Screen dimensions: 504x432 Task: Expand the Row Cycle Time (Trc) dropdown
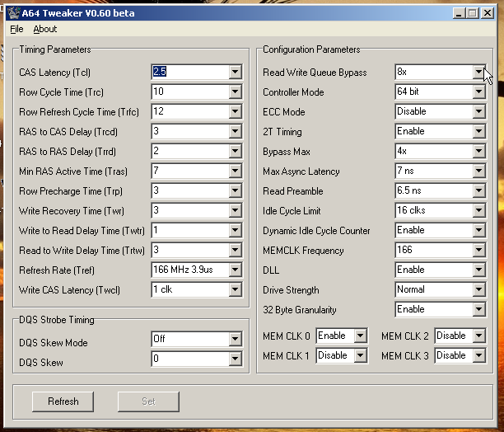[x=236, y=92]
